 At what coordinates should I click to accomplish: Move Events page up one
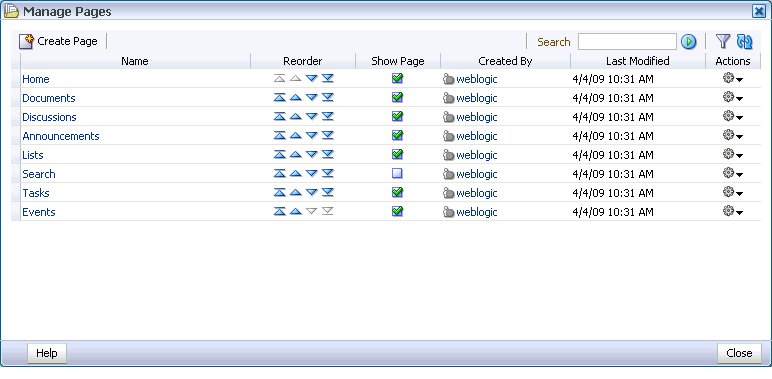point(295,212)
